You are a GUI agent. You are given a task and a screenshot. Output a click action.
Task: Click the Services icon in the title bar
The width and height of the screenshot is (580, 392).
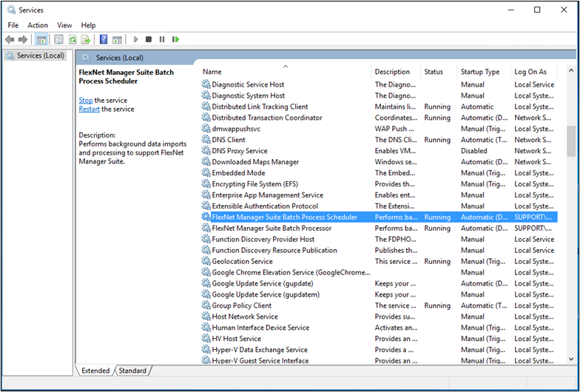coord(12,10)
